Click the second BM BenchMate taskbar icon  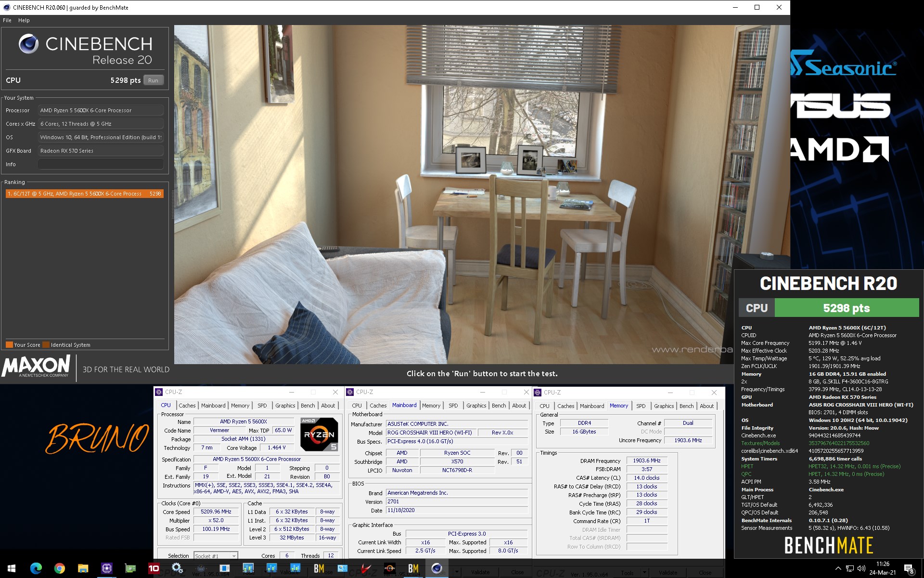coord(413,568)
